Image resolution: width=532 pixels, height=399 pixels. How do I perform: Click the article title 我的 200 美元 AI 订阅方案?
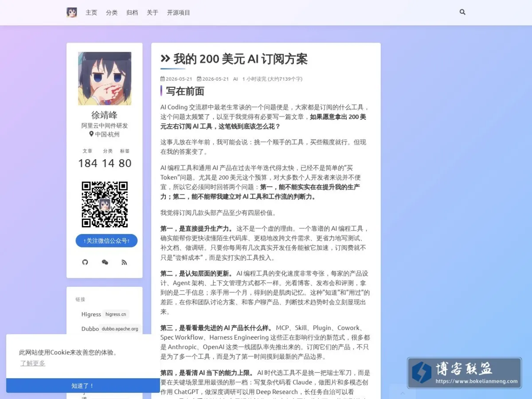tap(240, 59)
